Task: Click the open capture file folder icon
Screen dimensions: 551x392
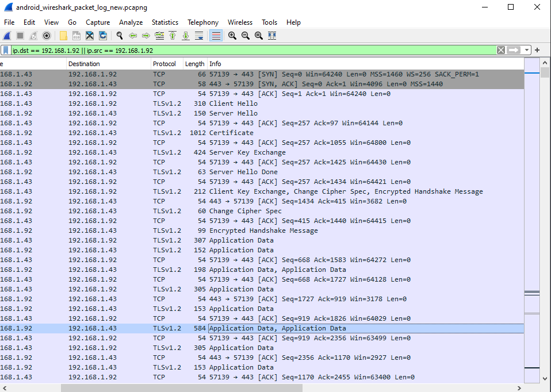Action: (63, 36)
